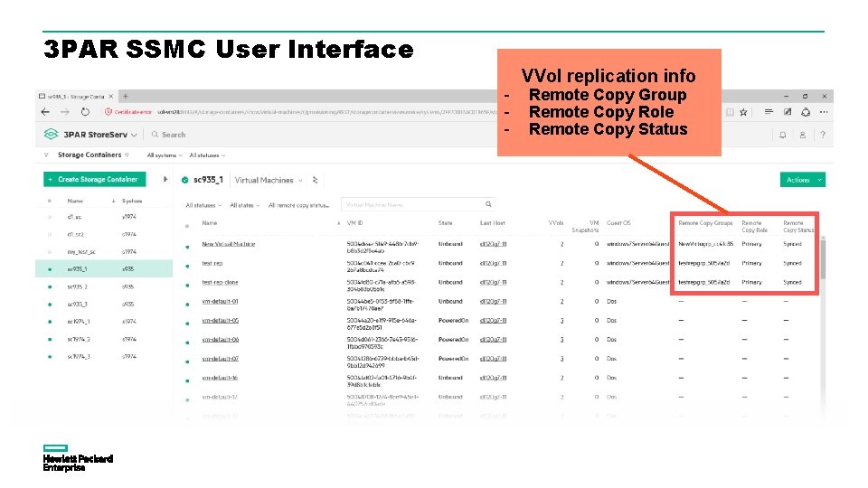Open the browser more options ellipsis
The image size is (868, 488).
824,112
